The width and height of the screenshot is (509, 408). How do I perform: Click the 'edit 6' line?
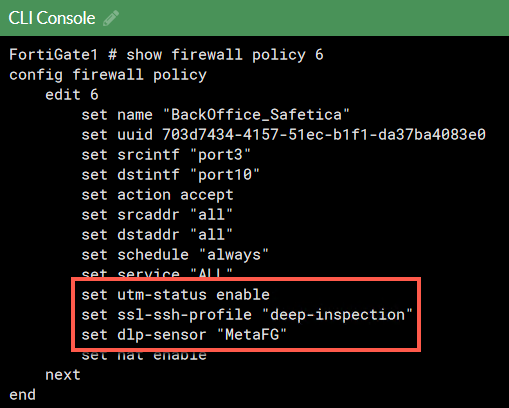click(72, 95)
